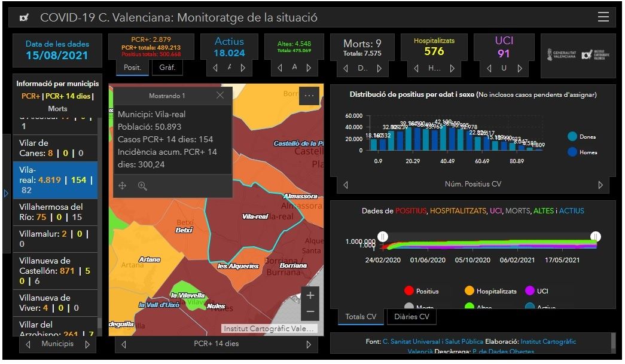Go to previous list before Municipis
The height and width of the screenshot is (364, 625).
[x=28, y=344]
